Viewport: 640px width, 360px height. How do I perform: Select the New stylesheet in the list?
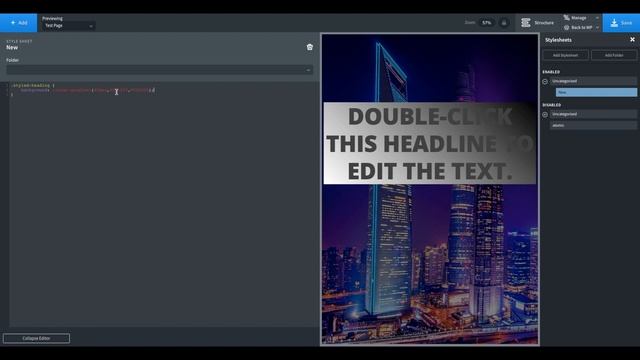596,92
